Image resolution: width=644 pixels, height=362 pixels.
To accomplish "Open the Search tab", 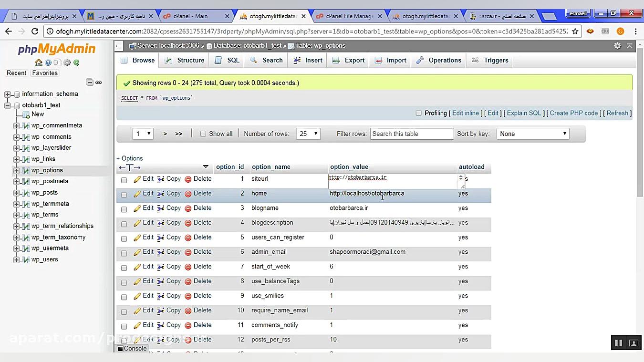I will 267,61.
